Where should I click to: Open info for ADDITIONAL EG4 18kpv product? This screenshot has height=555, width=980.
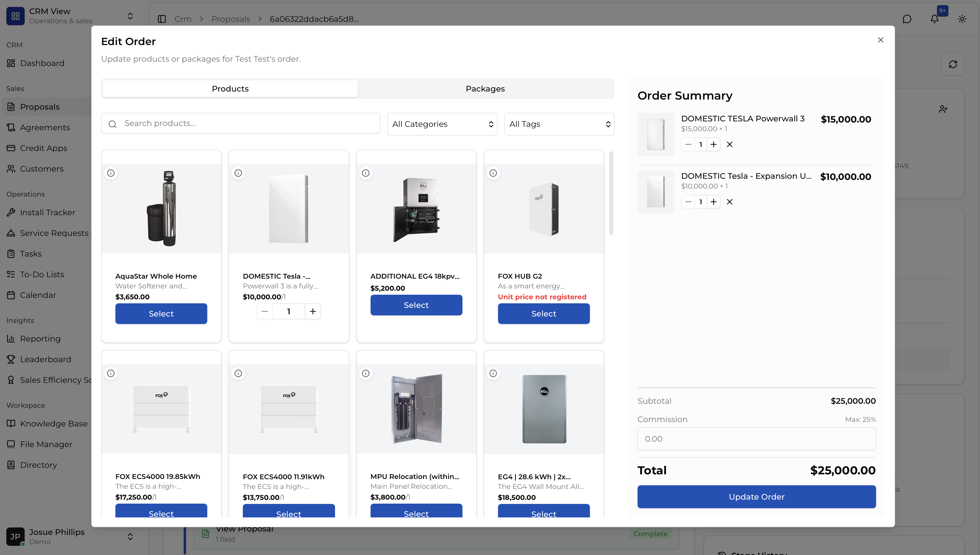pos(365,173)
